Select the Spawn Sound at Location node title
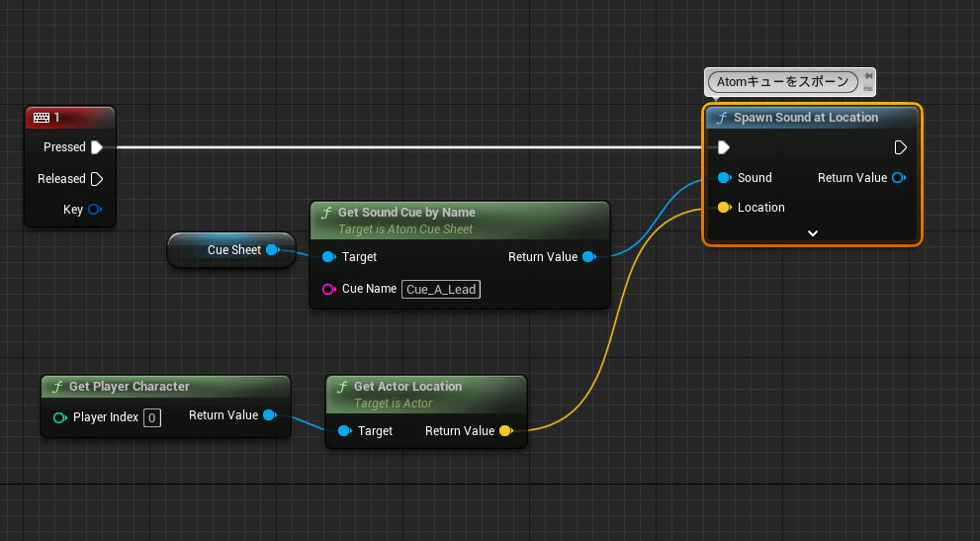The image size is (980, 541). 806,118
